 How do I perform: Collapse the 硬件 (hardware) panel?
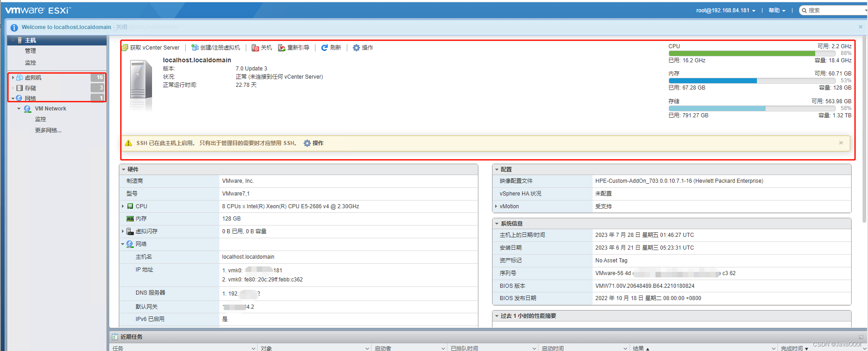123,170
